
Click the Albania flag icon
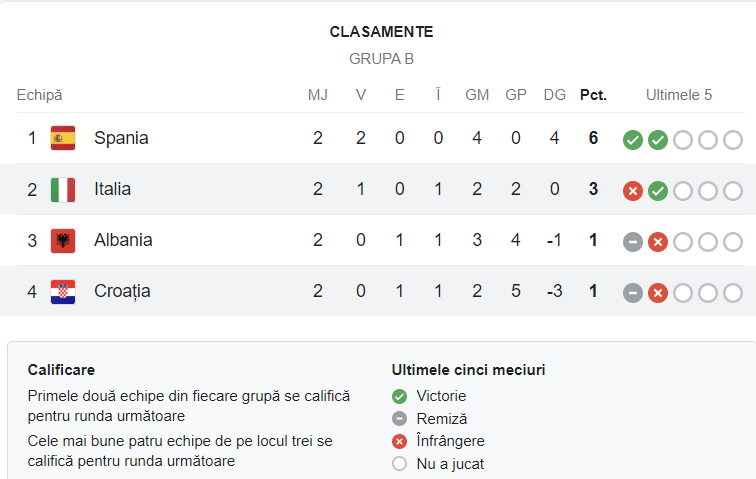coord(63,241)
